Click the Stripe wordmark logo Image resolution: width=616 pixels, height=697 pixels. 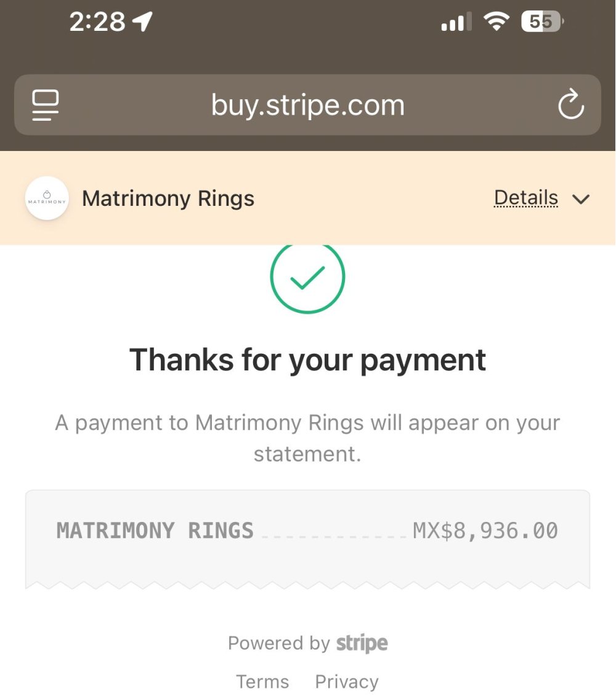[x=362, y=643]
